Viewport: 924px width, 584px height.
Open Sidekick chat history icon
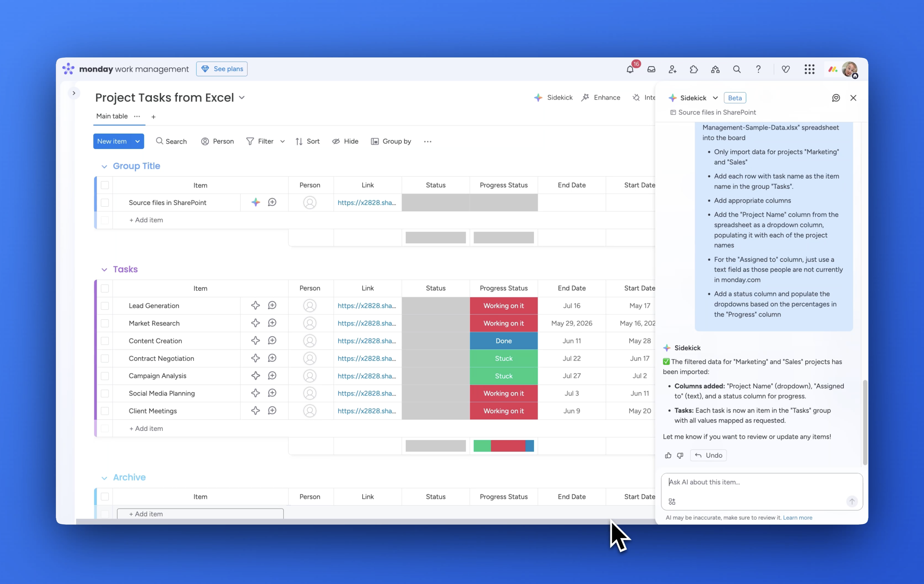tap(836, 98)
